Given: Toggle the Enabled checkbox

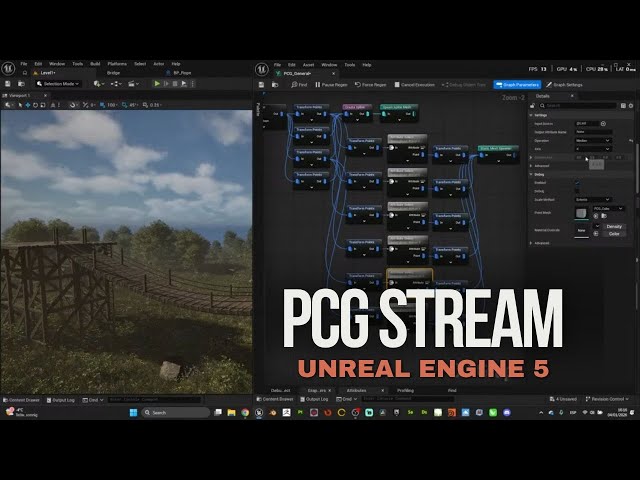Looking at the screenshot, I should (x=577, y=182).
